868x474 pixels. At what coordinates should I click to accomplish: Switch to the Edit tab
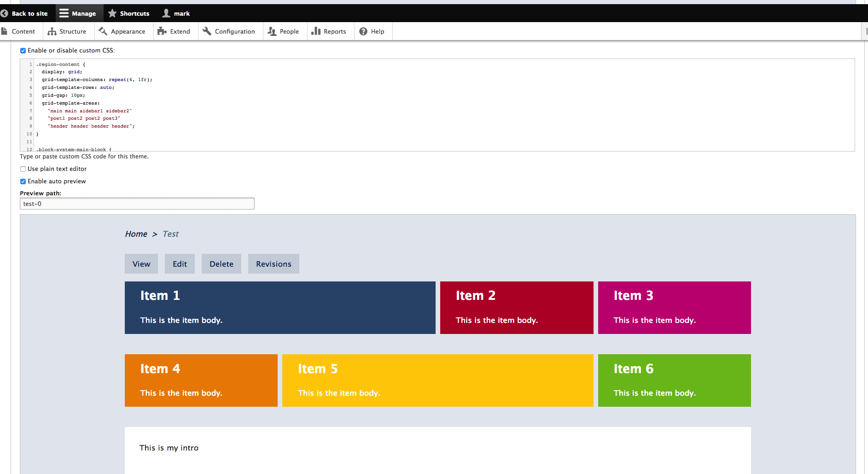point(180,264)
